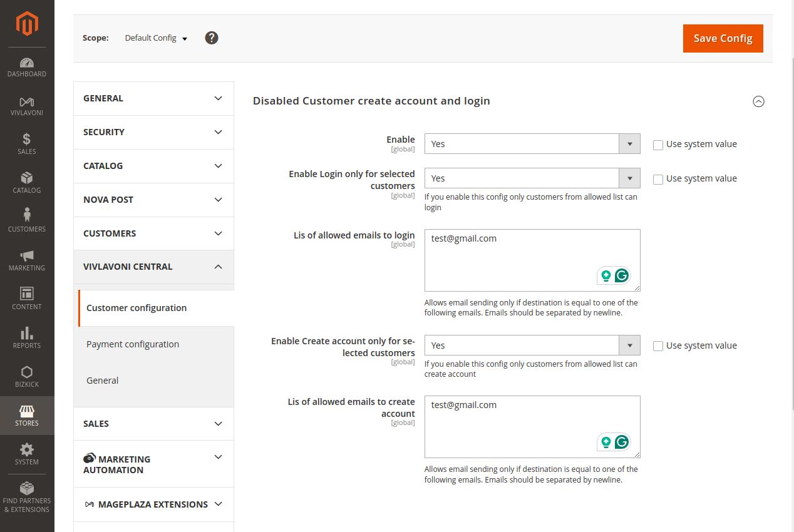The image size is (794, 532).
Task: Expand the Security configuration section
Action: click(x=153, y=132)
